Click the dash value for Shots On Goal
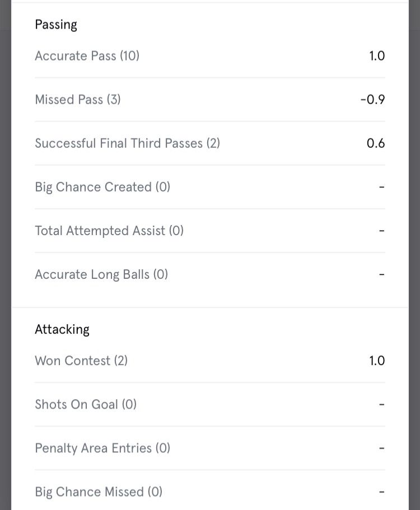Image resolution: width=420 pixels, height=510 pixels. pos(382,404)
